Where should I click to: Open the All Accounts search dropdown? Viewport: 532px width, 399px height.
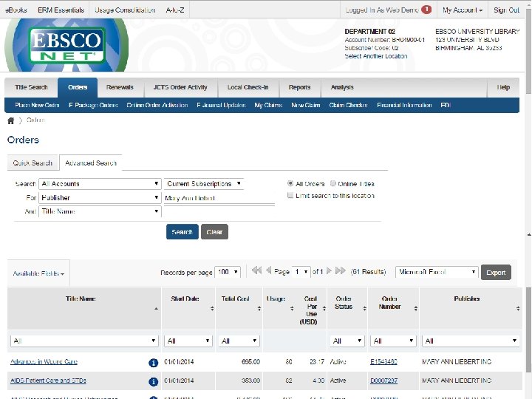[x=100, y=184]
